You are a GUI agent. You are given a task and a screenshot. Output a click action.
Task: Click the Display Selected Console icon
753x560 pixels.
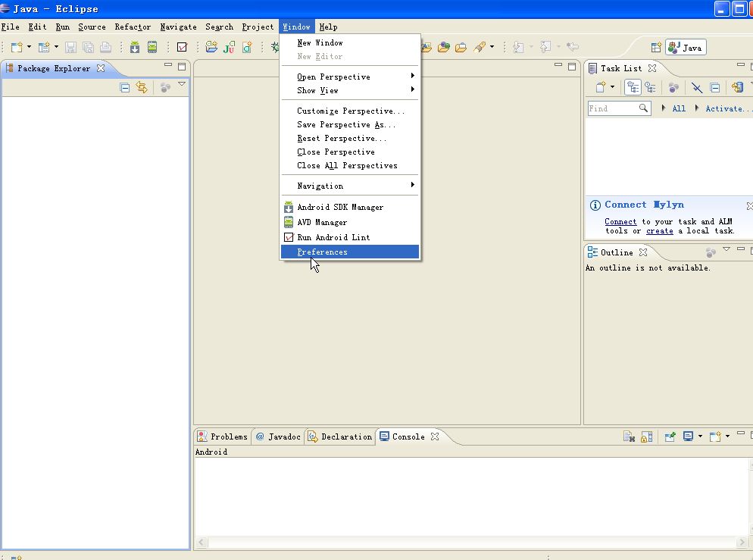pos(688,436)
